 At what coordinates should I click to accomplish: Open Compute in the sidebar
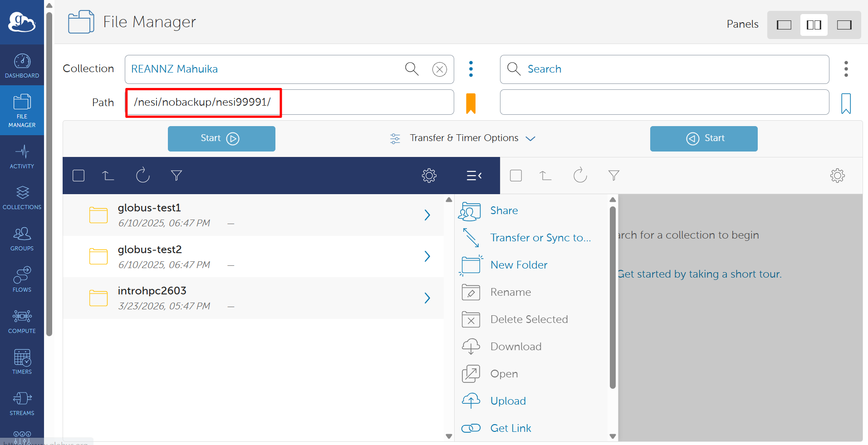coord(22,321)
